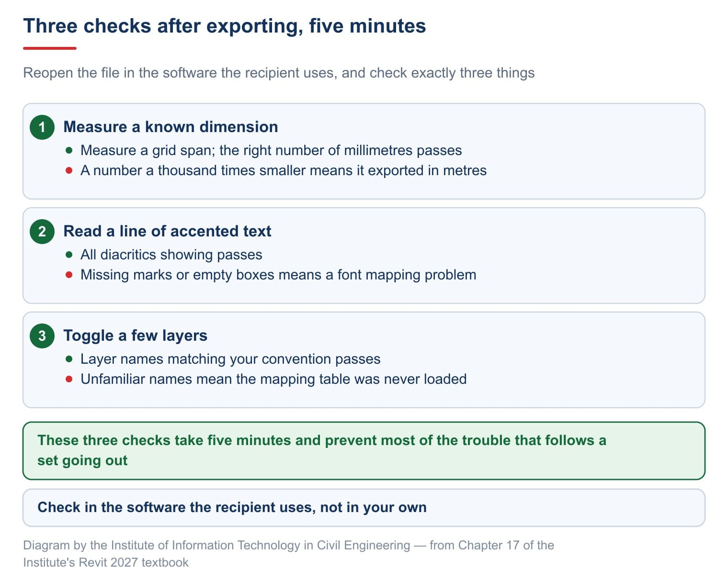Viewport: 728px width, 580px height.
Task: Click red dot beside Unfamiliar names bullet
Action: (x=69, y=379)
